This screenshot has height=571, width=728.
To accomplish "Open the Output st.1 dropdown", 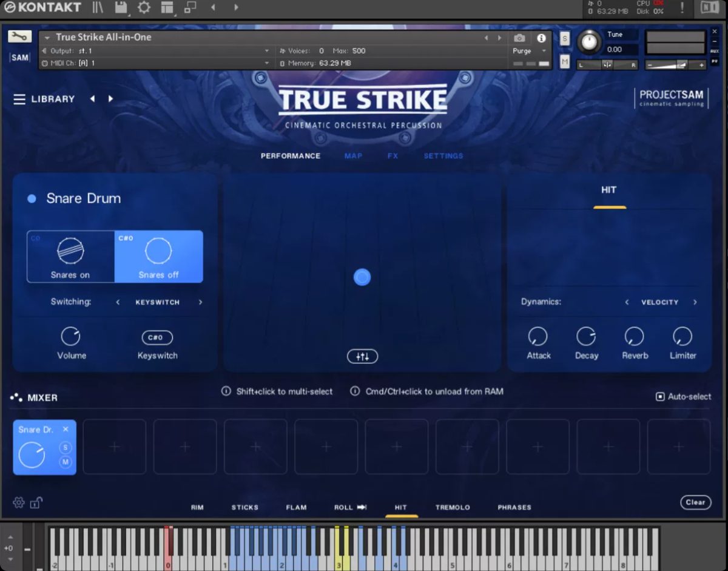I will [157, 51].
